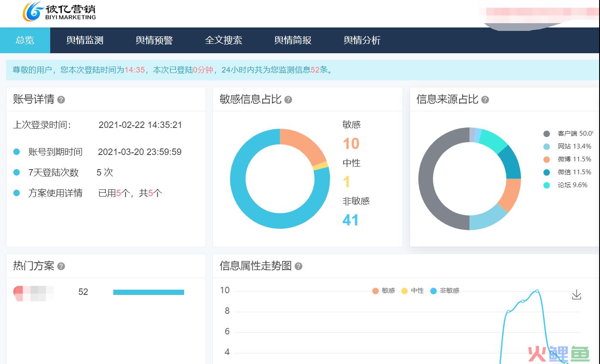The width and height of the screenshot is (600, 364).
Task: Toggle 微博 11.5% legend entry
Action: (567, 159)
